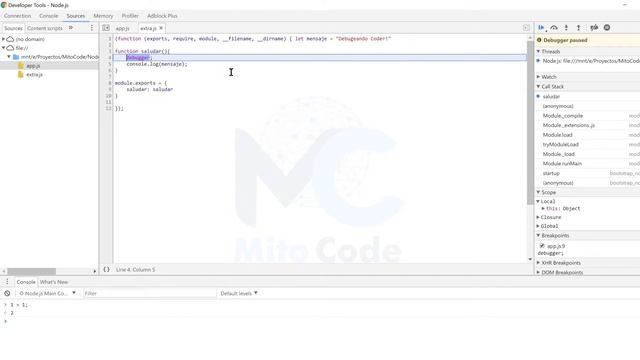This screenshot has height=360, width=640.
Task: Collapse the Local scope entry
Action: pyautogui.click(x=538, y=201)
